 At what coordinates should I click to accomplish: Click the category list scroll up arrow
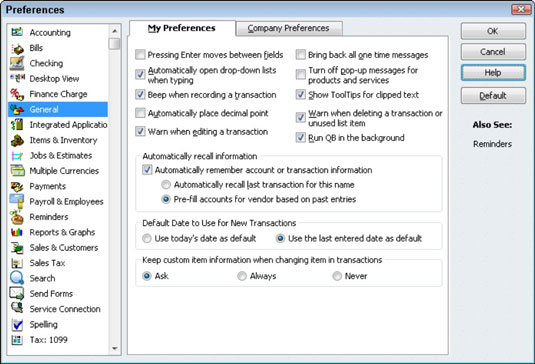(115, 31)
